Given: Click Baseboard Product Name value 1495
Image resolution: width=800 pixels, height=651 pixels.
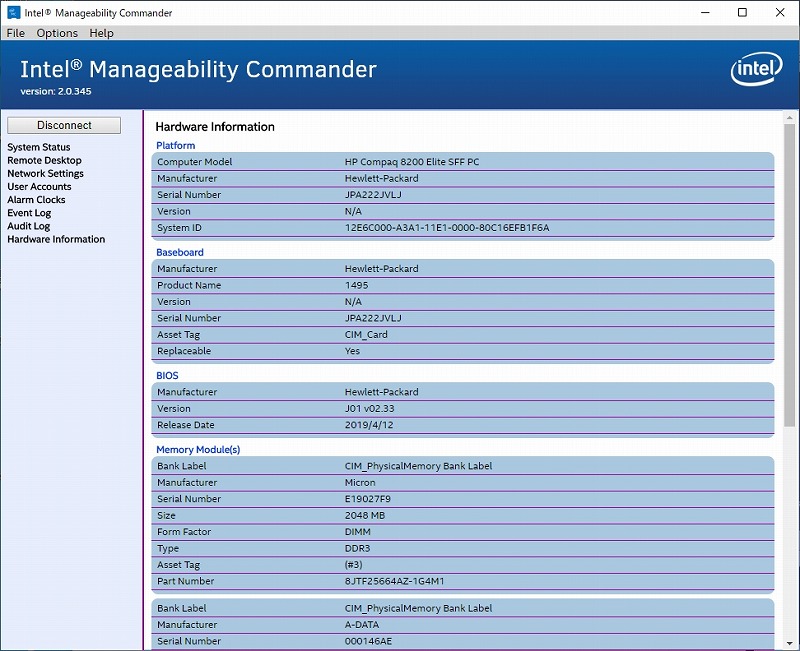Looking at the screenshot, I should point(356,285).
